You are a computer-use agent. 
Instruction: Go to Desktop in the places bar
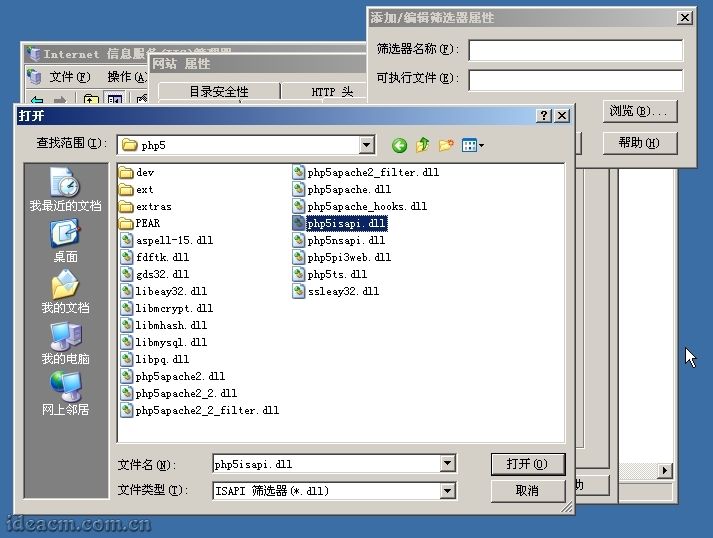click(65, 242)
